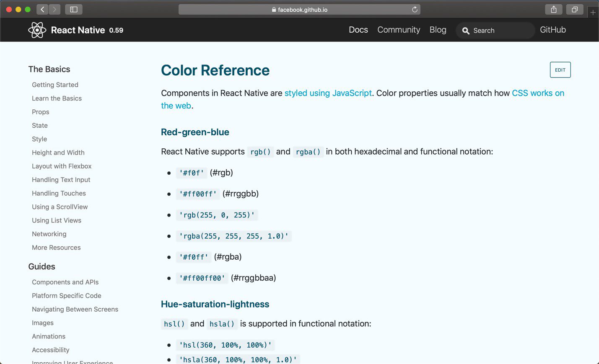Click the tab overview icon

tap(574, 9)
